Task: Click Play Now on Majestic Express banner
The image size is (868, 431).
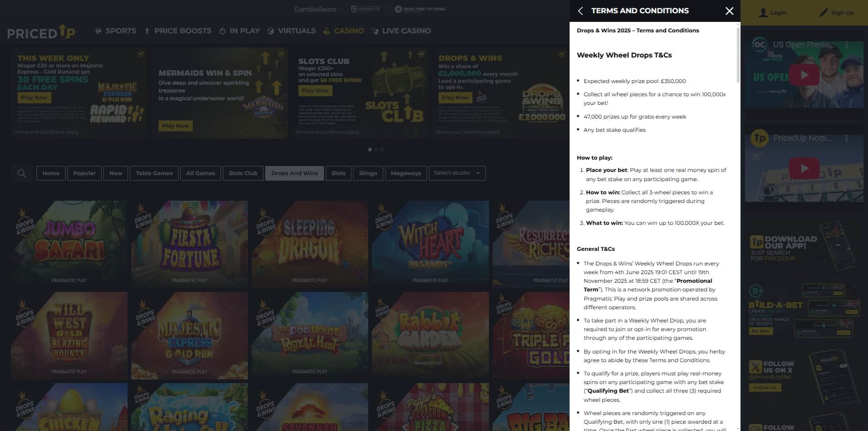Action: 34,98
